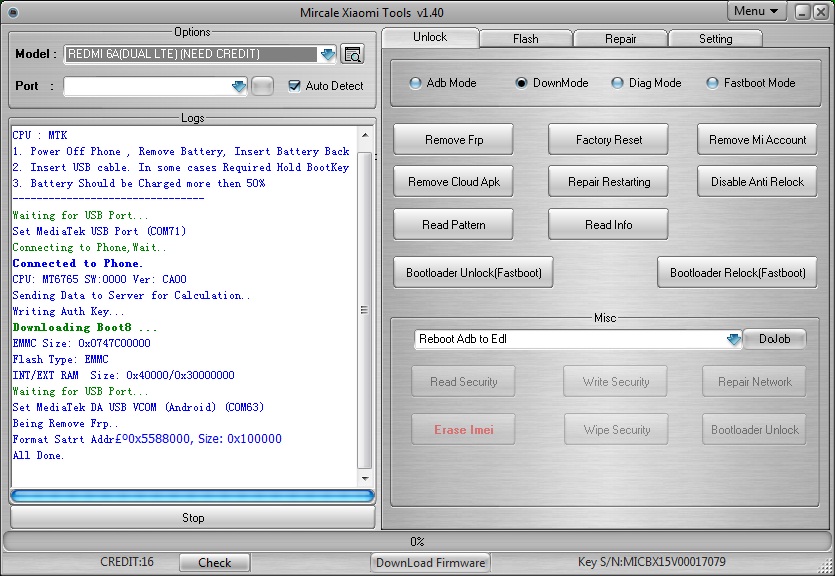The height and width of the screenshot is (576, 835).
Task: Run the DoJob button
Action: tap(774, 339)
